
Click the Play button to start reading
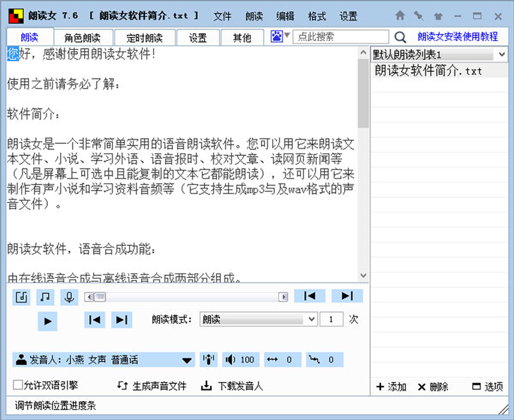[x=48, y=321]
